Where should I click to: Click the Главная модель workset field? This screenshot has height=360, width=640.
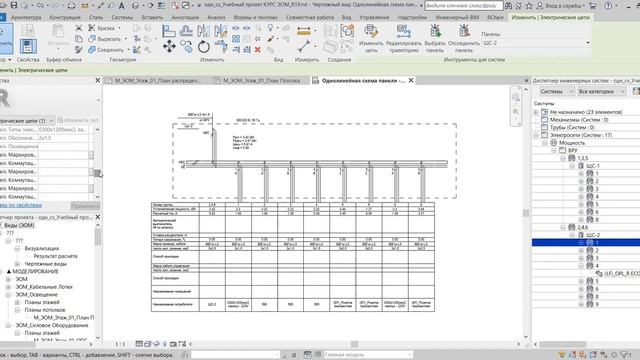[x=367, y=355]
